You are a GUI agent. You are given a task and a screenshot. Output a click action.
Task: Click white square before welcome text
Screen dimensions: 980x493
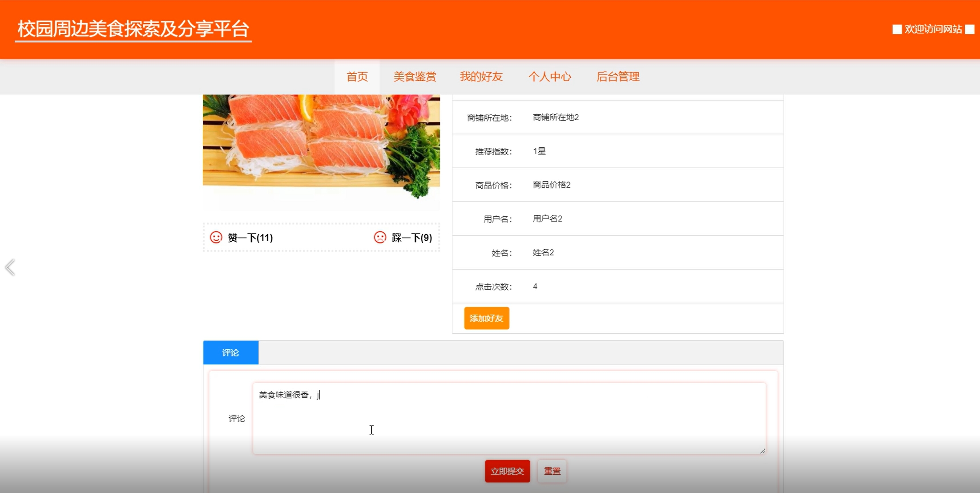897,29
